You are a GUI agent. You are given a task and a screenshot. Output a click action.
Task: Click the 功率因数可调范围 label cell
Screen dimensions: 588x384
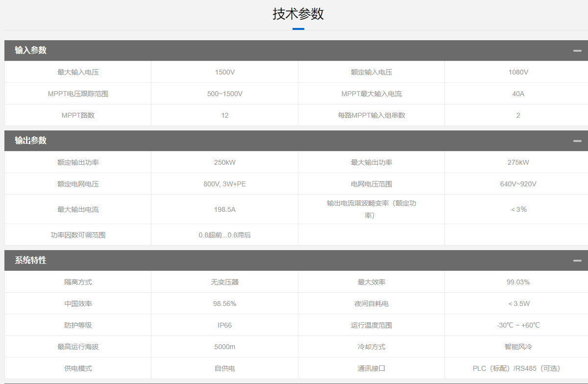tap(78, 235)
